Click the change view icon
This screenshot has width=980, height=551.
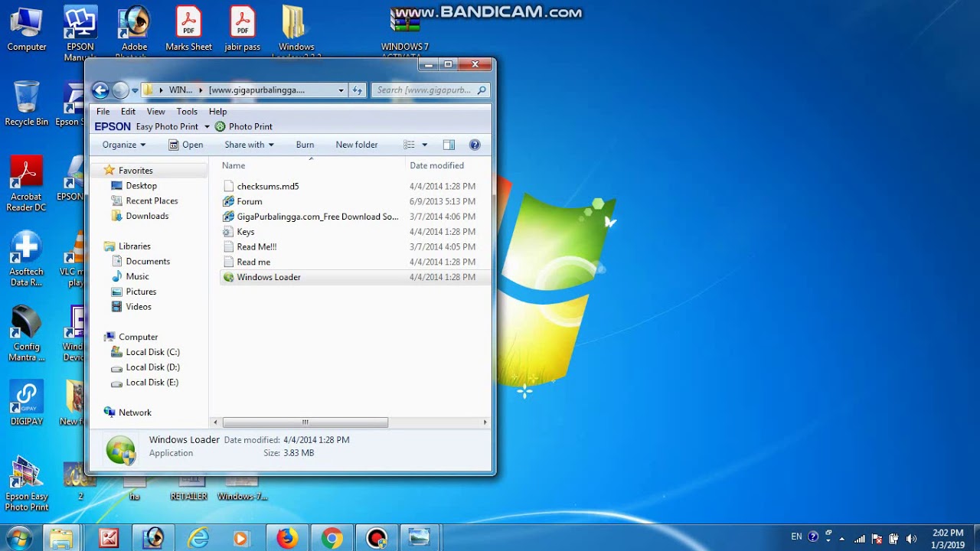tap(410, 145)
